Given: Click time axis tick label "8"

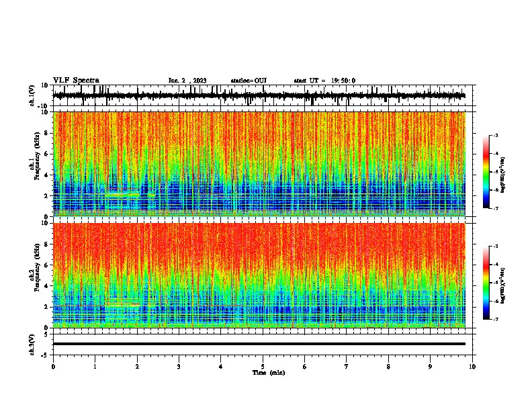Looking at the screenshot, I should point(388,367).
